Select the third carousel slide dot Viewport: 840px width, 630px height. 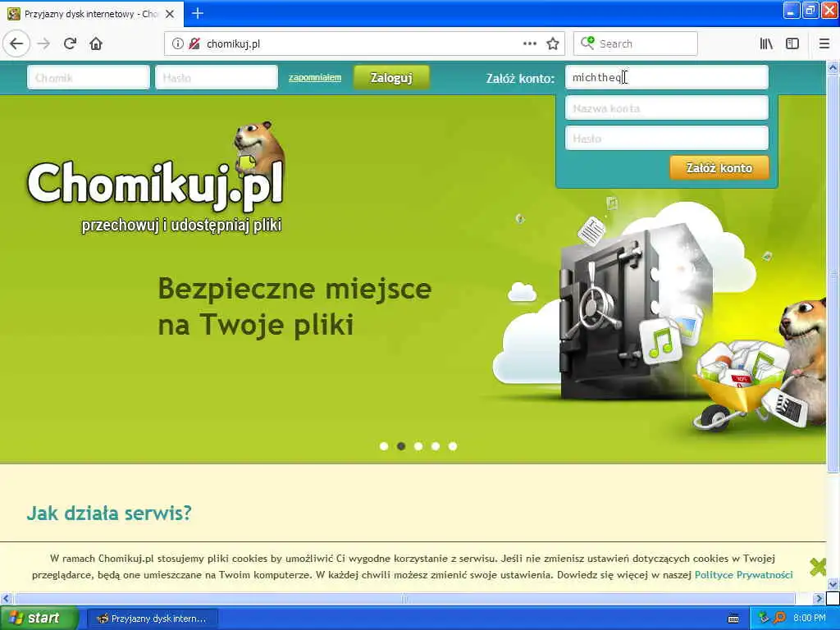pos(418,446)
